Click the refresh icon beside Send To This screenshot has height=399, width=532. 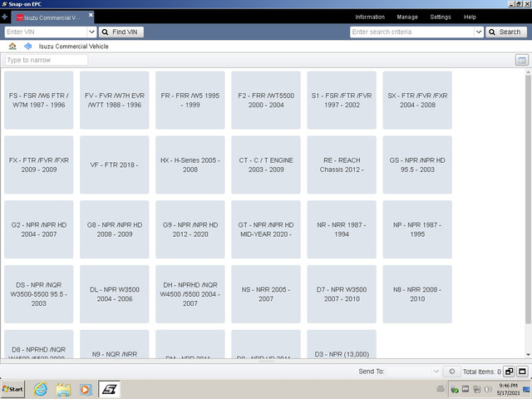[x=452, y=372]
